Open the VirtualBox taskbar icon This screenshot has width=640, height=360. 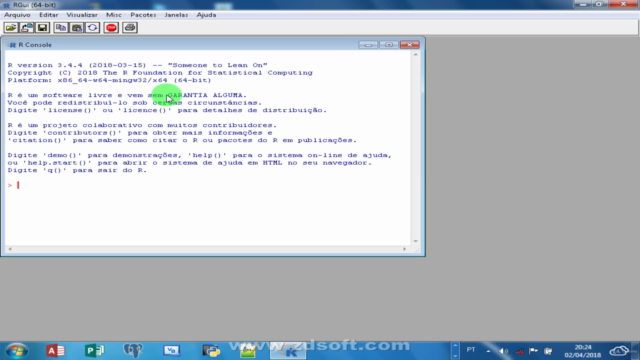pyautogui.click(x=171, y=351)
